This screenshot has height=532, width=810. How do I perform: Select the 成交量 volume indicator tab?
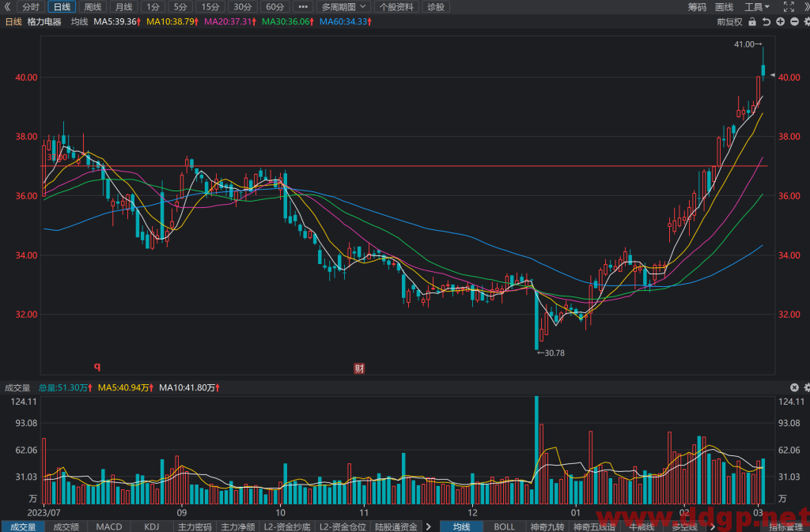pyautogui.click(x=23, y=526)
